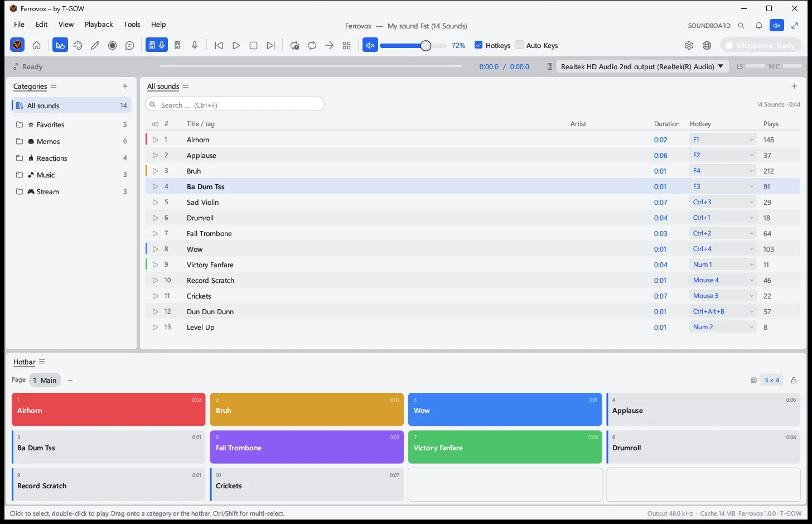Click the expand arrows icon next to the bell
This screenshot has width=812, height=524.
[795, 26]
